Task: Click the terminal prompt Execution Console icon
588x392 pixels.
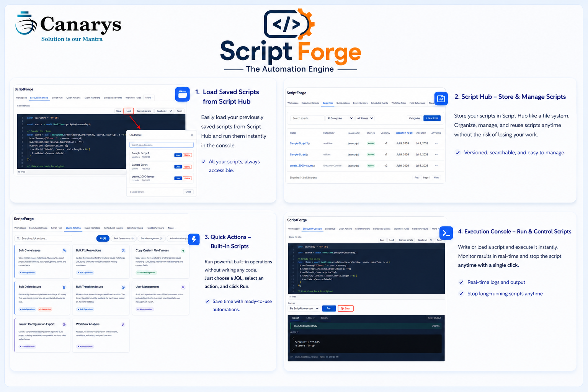Action: click(x=446, y=233)
